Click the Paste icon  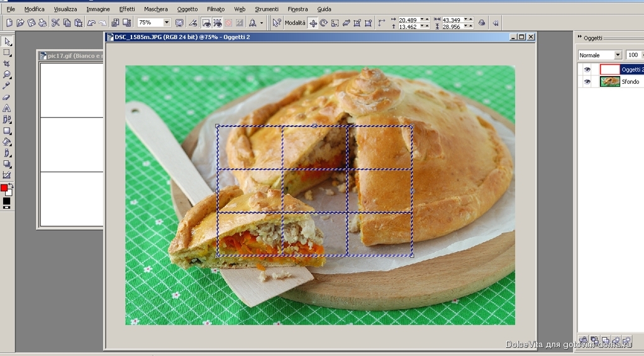pos(78,23)
